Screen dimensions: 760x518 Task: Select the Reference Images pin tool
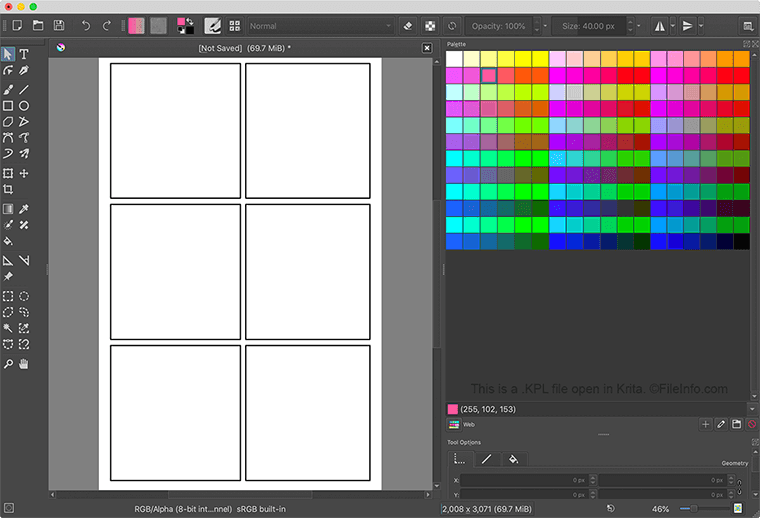8,277
